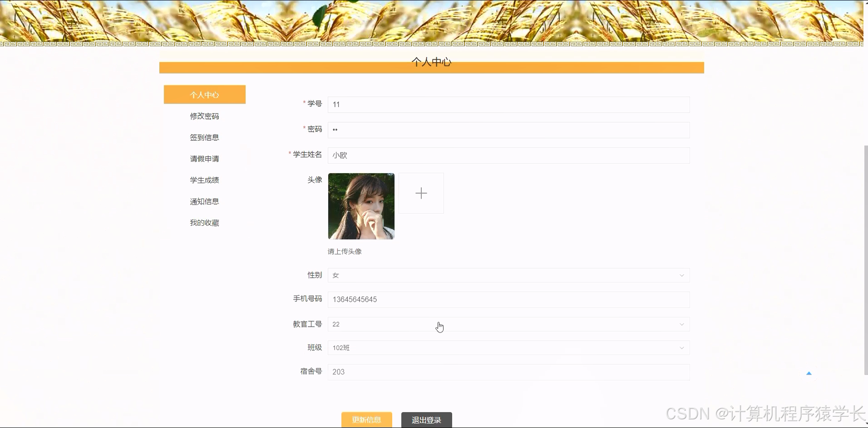Click the plus icon to upload new avatar
This screenshot has width=868, height=428.
click(x=421, y=193)
